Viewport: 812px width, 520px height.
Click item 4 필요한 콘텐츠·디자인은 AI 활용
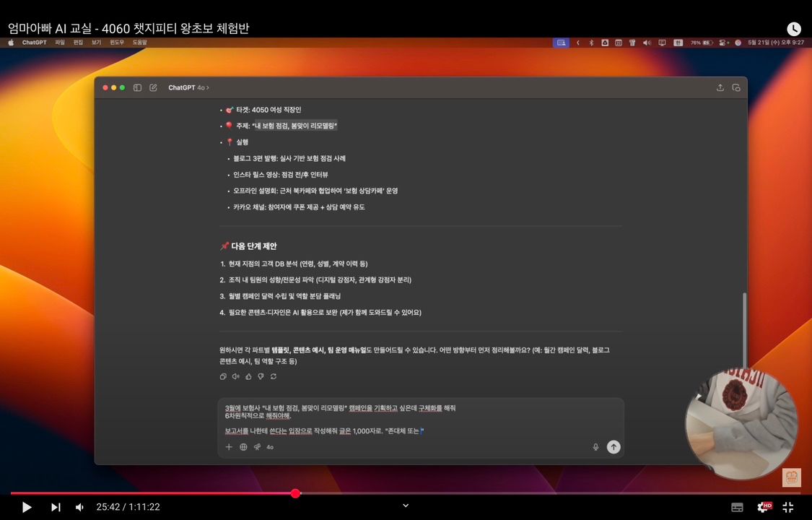point(325,312)
